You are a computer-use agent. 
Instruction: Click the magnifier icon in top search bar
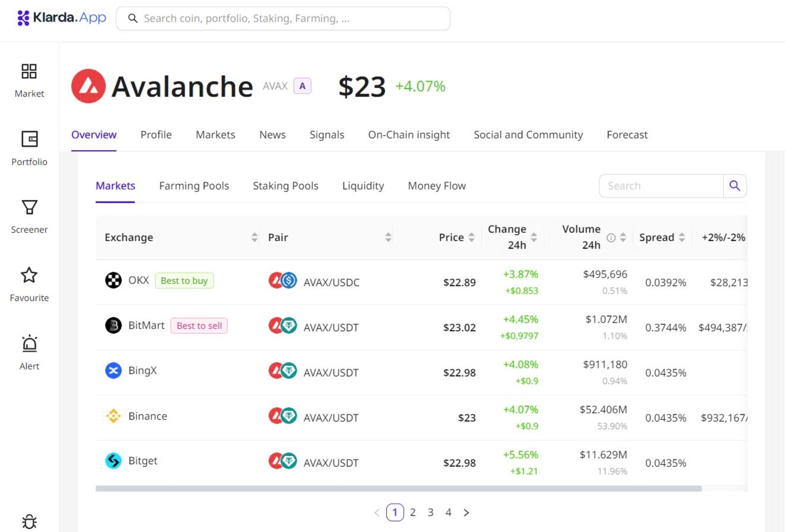point(132,18)
